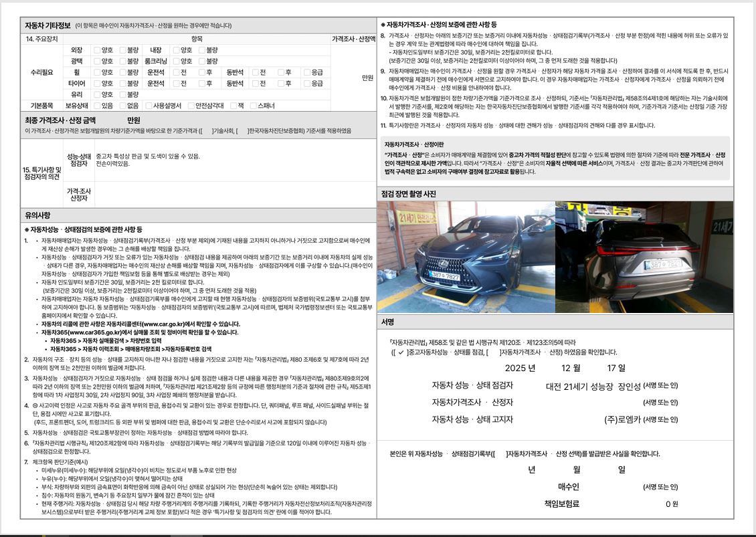
Task: Open front-view Lexus inspection photo
Action: click(x=466, y=257)
